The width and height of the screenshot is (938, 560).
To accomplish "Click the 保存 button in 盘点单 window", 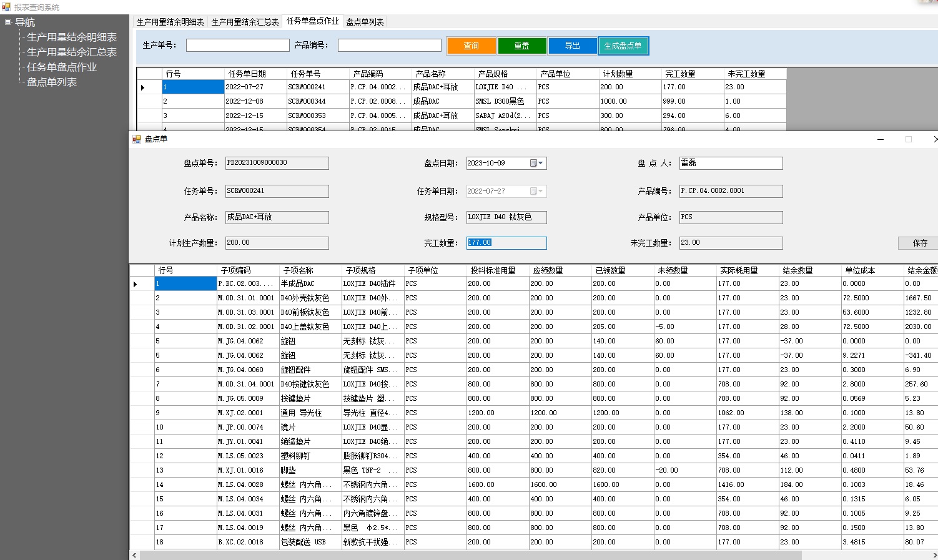I will [920, 243].
